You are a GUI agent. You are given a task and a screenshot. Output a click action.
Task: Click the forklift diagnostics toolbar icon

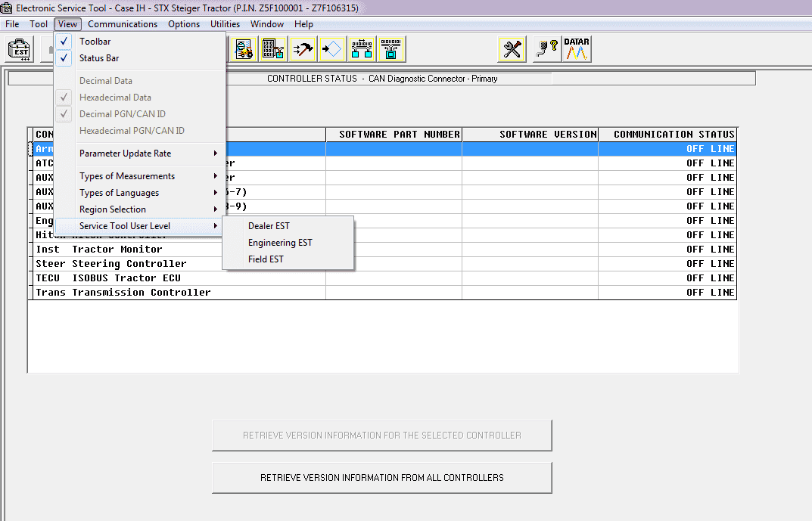pos(244,49)
